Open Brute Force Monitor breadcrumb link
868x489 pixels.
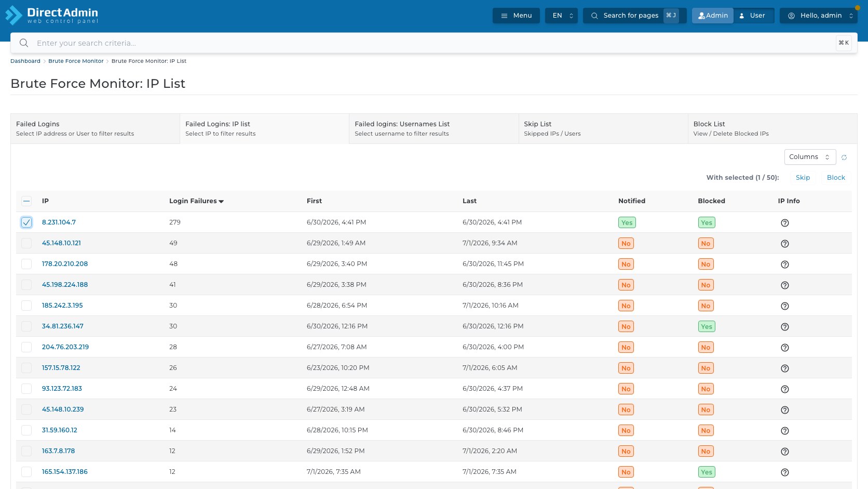[x=76, y=61]
